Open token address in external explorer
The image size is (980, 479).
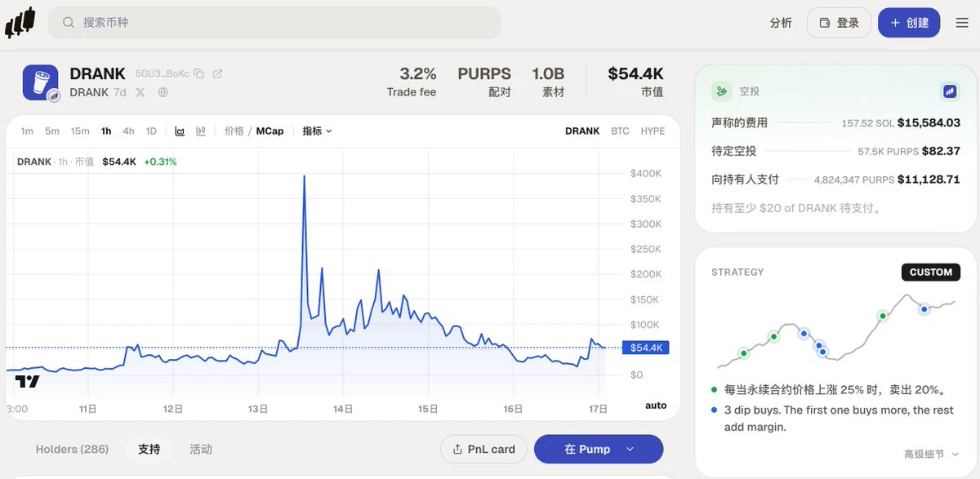[217, 73]
